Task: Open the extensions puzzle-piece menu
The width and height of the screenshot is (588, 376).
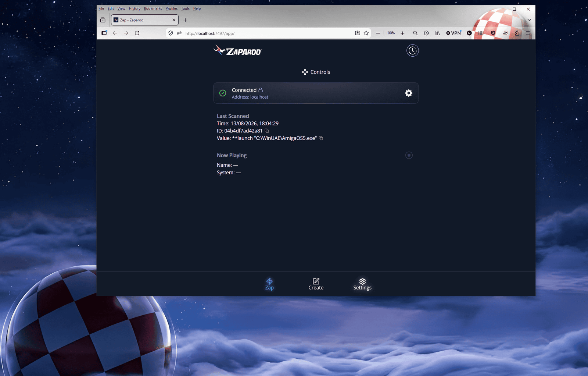Action: click(517, 33)
